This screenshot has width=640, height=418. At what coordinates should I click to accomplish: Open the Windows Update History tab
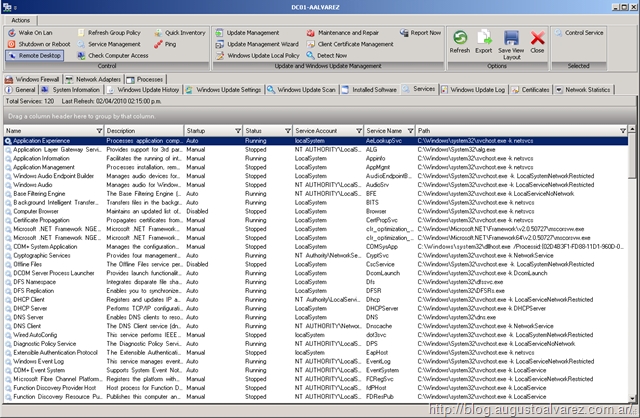(x=148, y=89)
